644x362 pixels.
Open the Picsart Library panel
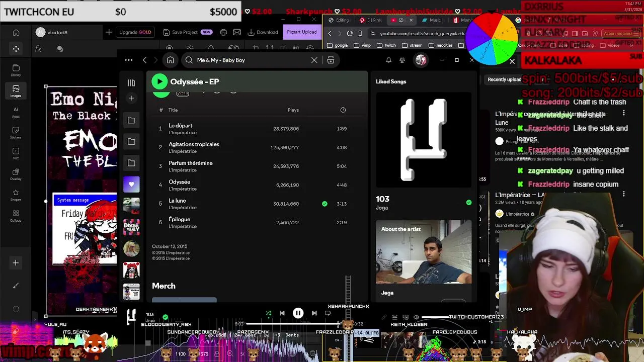[16, 70]
